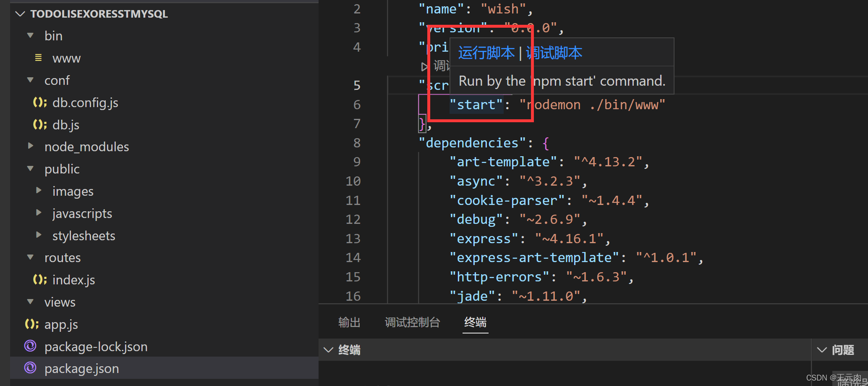This screenshot has width=868, height=386.
Task: Select package.json in the explorer
Action: pyautogui.click(x=82, y=369)
